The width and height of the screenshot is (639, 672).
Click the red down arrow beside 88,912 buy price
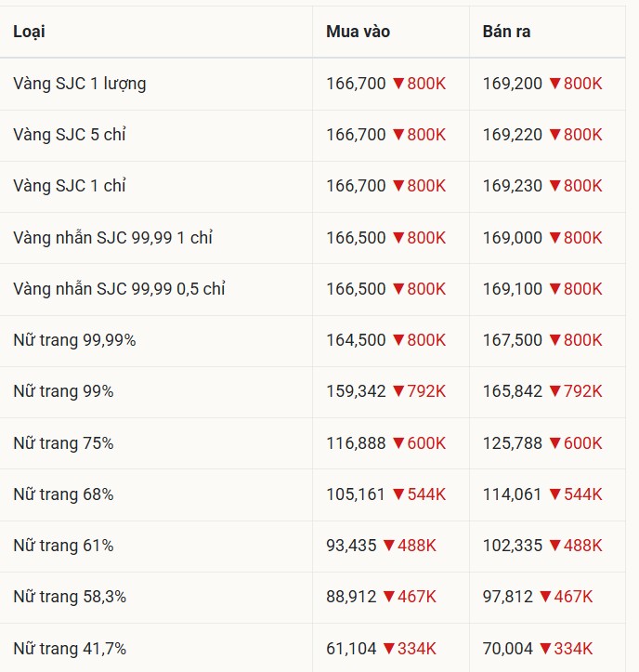389,597
